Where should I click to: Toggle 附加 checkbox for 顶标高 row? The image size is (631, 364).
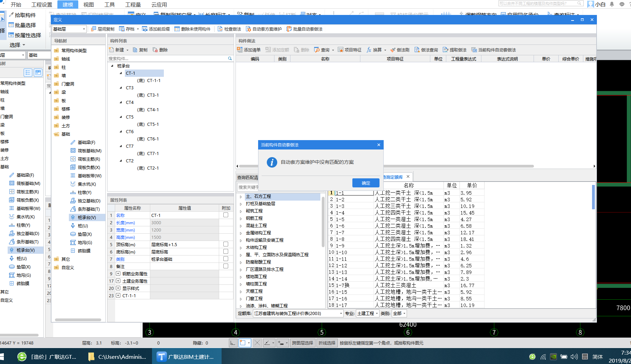[x=226, y=244]
